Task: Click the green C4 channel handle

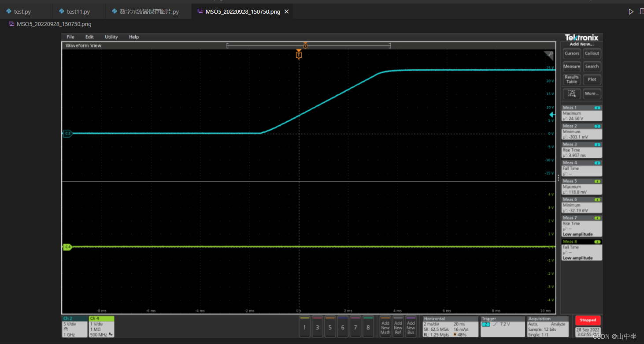Action: click(67, 247)
